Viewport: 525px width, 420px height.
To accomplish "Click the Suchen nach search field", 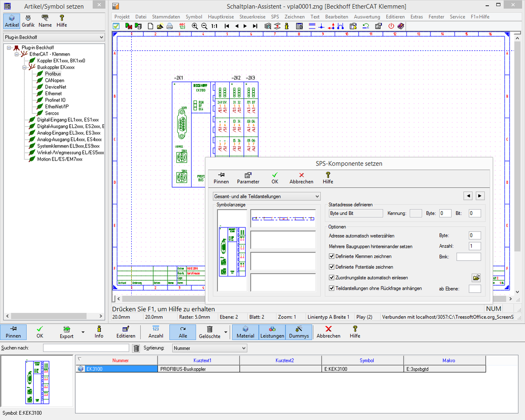I will (86, 348).
